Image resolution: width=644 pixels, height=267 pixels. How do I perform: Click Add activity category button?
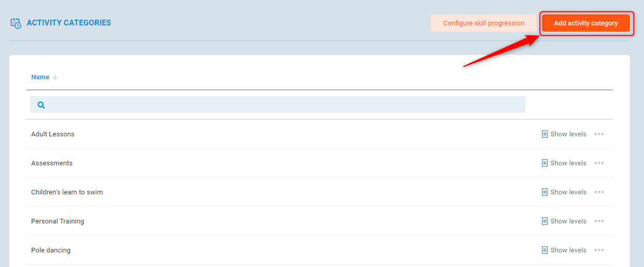pyautogui.click(x=586, y=23)
